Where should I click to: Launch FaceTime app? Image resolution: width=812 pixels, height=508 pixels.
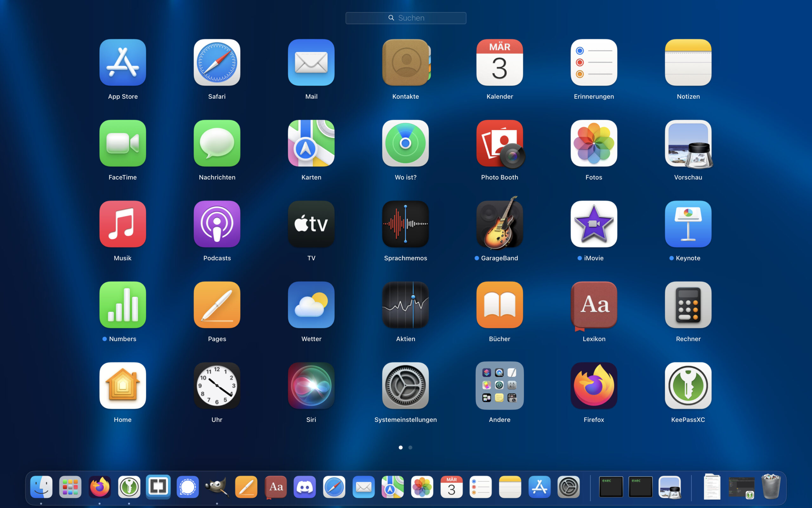[x=122, y=144]
